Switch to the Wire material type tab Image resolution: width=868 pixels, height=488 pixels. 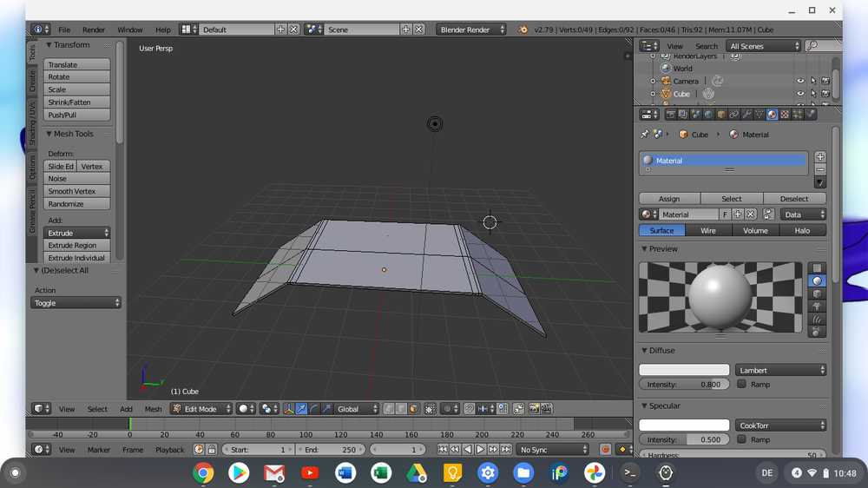708,230
